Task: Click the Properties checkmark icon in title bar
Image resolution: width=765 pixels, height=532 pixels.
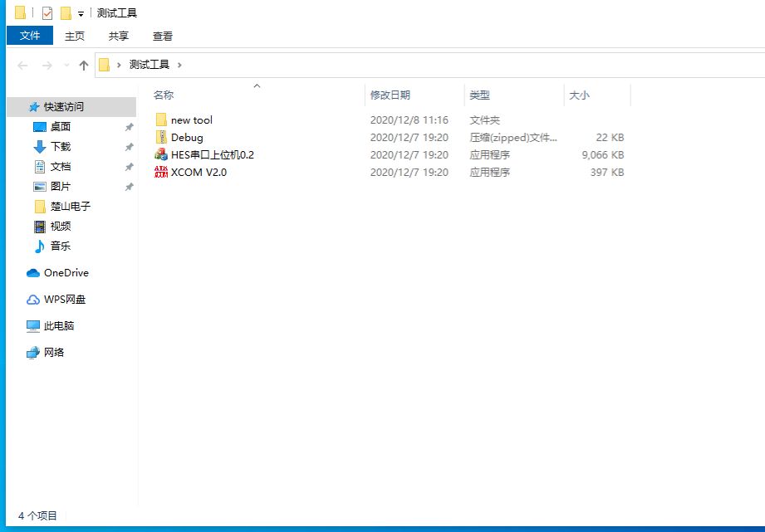Action: tap(47, 13)
